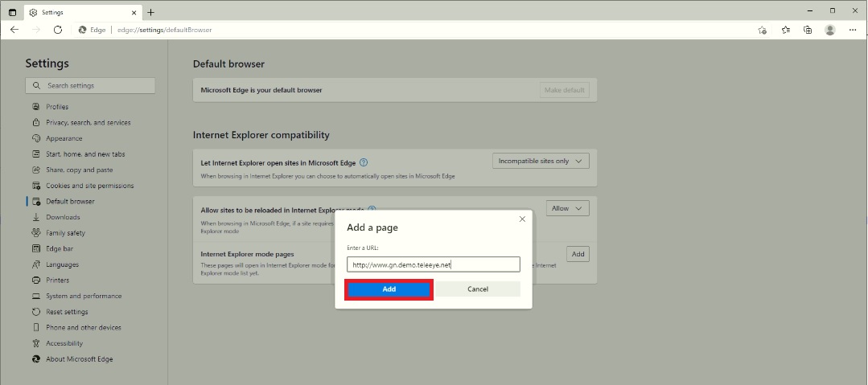
Task: Click the Printers icon in sidebar
Action: pos(36,281)
